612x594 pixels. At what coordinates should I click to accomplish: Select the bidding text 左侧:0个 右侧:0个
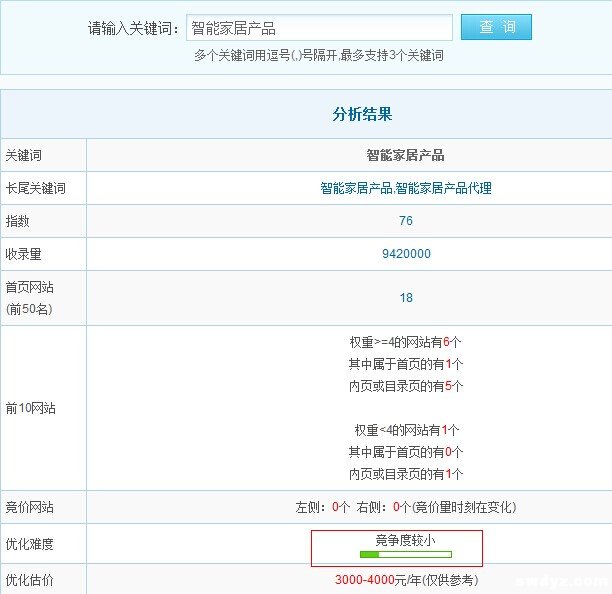point(353,507)
